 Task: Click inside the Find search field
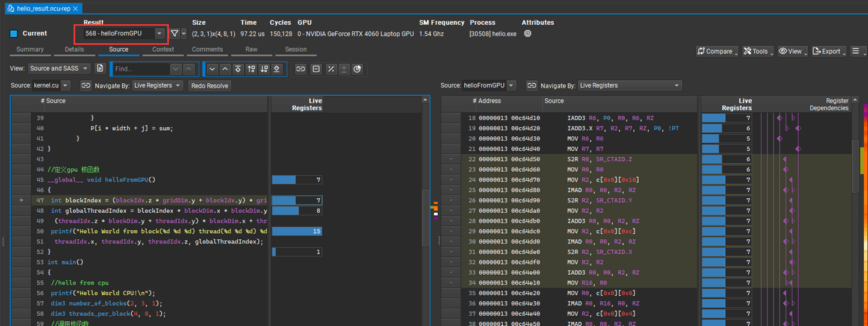pos(141,69)
